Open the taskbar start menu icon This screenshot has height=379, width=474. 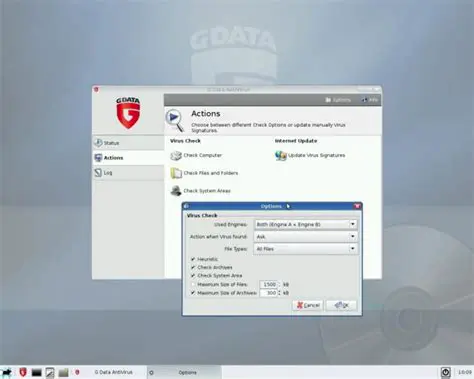click(7, 372)
